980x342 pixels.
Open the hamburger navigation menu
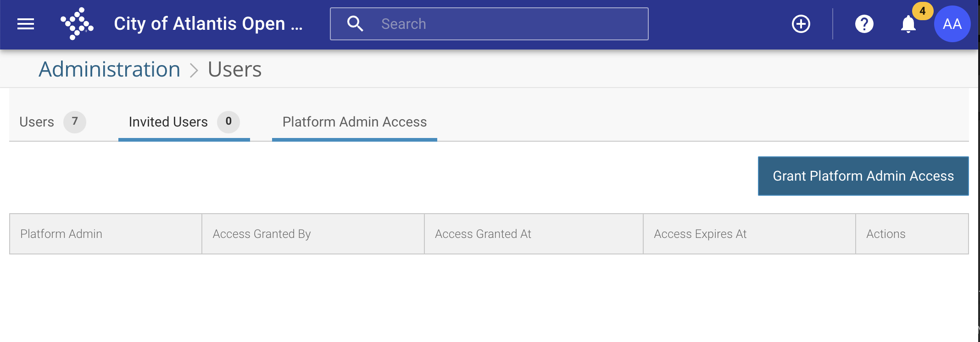(26, 24)
